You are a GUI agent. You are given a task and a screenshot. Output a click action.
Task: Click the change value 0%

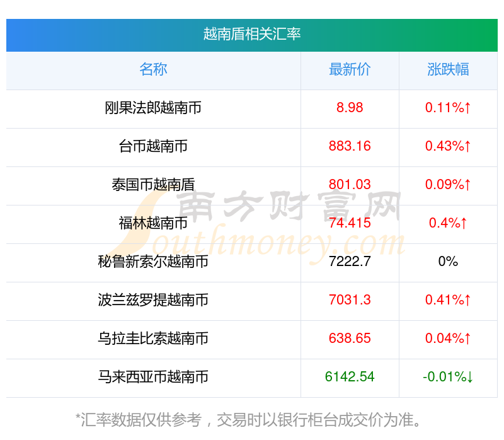448,262
